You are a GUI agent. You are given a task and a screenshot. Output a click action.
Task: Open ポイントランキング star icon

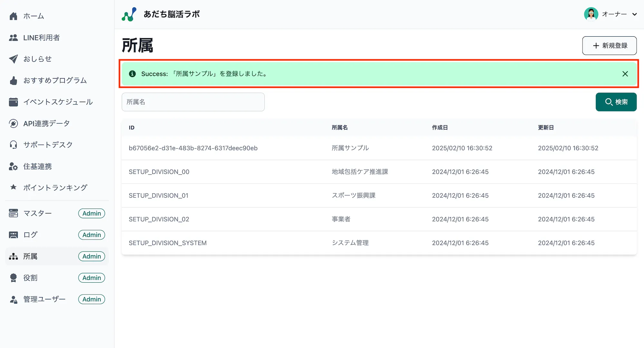14,187
